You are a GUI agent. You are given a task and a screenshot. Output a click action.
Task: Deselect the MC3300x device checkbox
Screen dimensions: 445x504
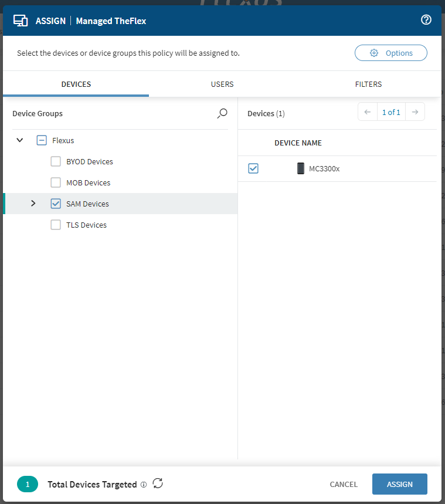[253, 168]
